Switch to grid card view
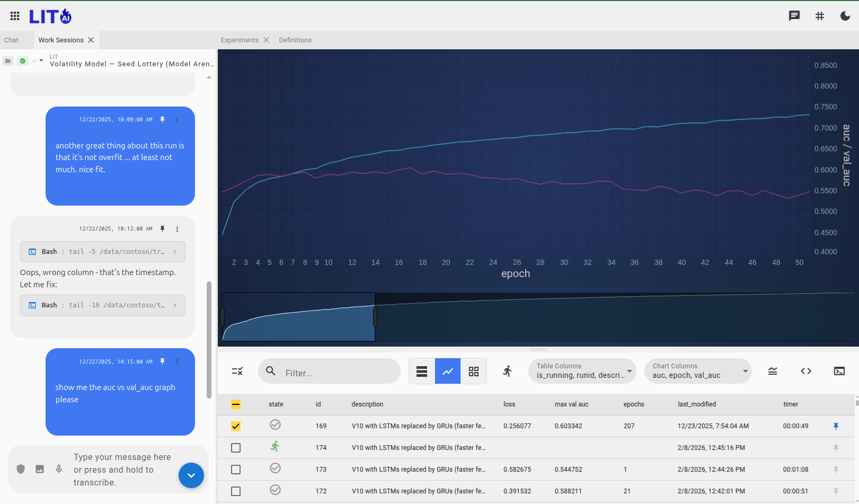The width and height of the screenshot is (859, 504). (474, 371)
